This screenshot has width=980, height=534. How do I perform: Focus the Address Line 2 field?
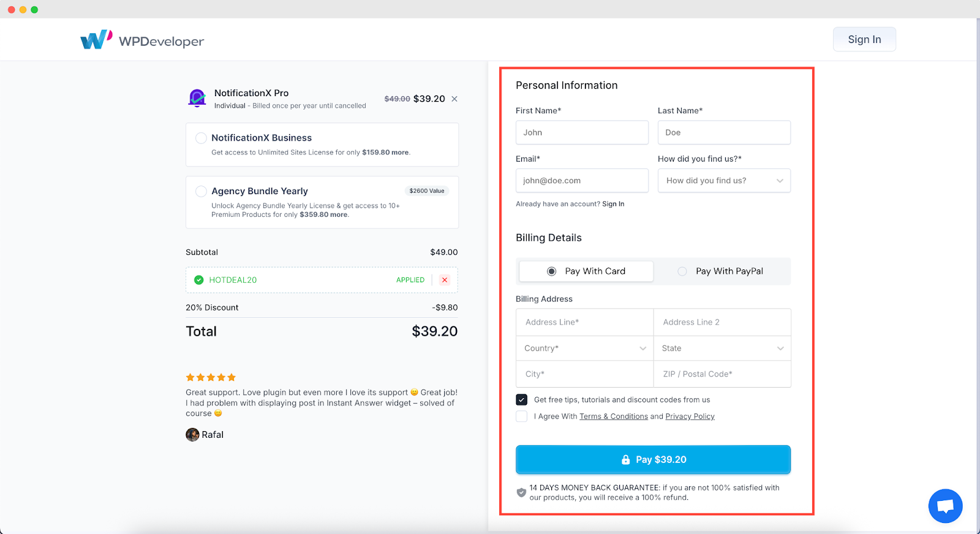[x=723, y=322]
